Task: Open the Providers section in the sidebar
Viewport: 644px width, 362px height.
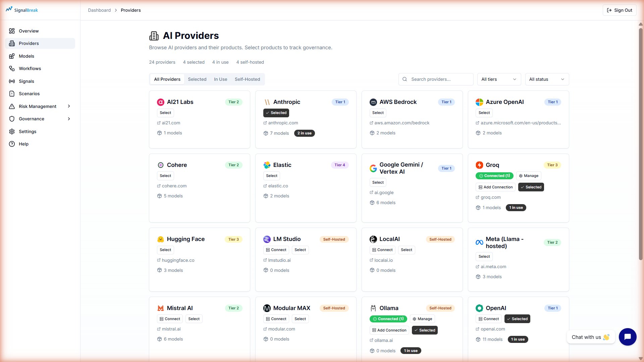Action: tap(29, 43)
